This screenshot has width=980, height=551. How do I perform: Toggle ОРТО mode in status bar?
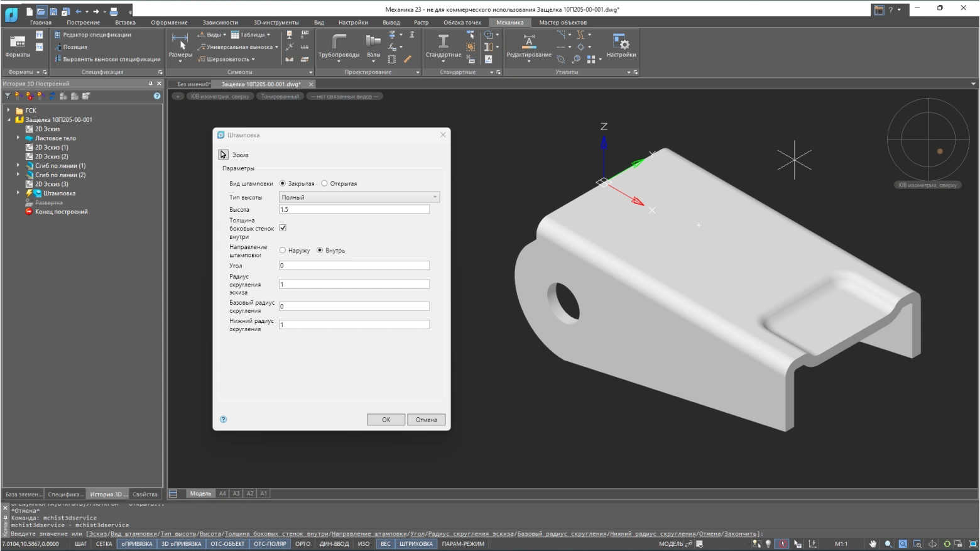pyautogui.click(x=303, y=544)
